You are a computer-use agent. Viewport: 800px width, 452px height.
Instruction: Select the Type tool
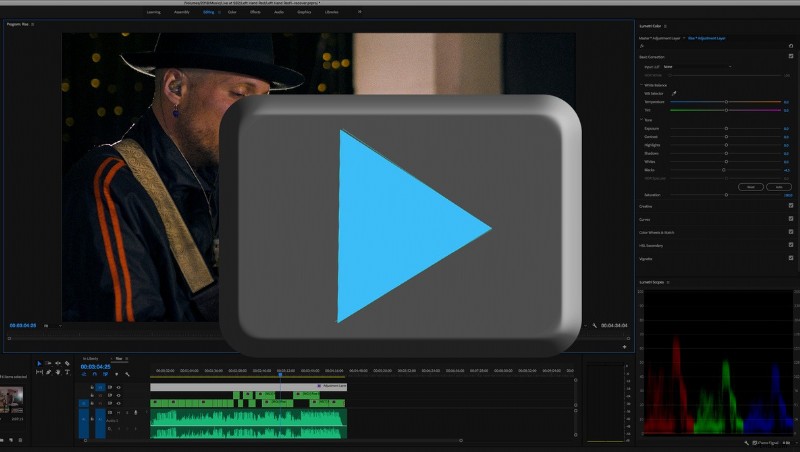click(x=67, y=372)
